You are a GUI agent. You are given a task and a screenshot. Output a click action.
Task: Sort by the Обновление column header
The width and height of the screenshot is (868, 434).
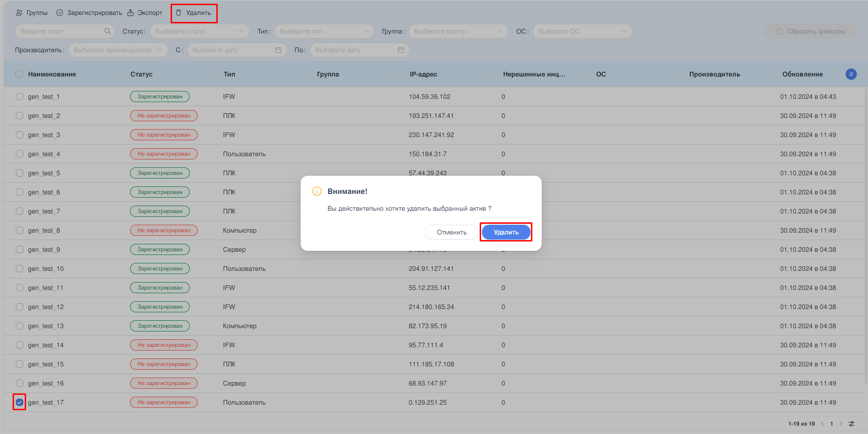802,74
